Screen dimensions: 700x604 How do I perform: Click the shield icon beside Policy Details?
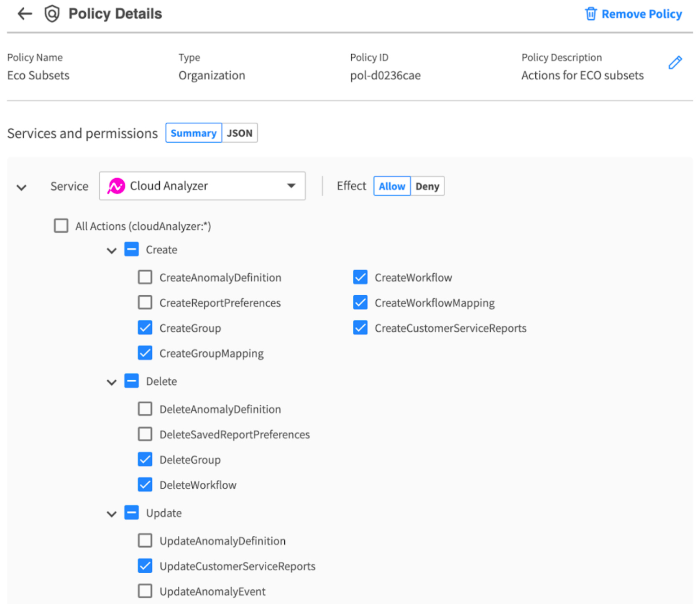click(x=52, y=14)
